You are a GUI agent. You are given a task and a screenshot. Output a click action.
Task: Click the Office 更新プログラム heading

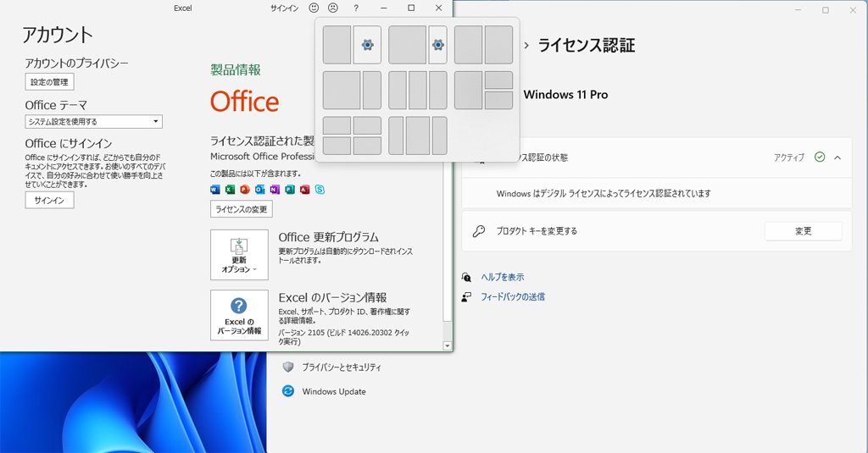328,237
